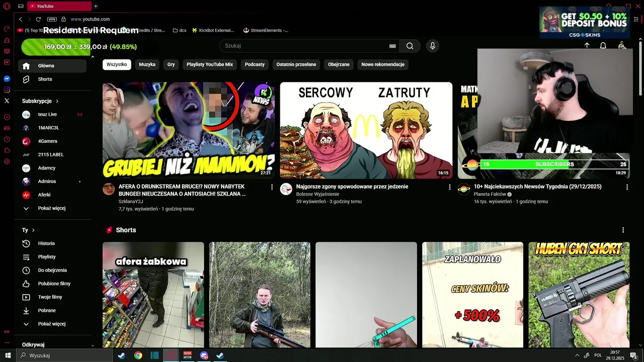The height and width of the screenshot is (362, 644).
Task: Open Polubione filmy liked videos
Action: [53, 284]
